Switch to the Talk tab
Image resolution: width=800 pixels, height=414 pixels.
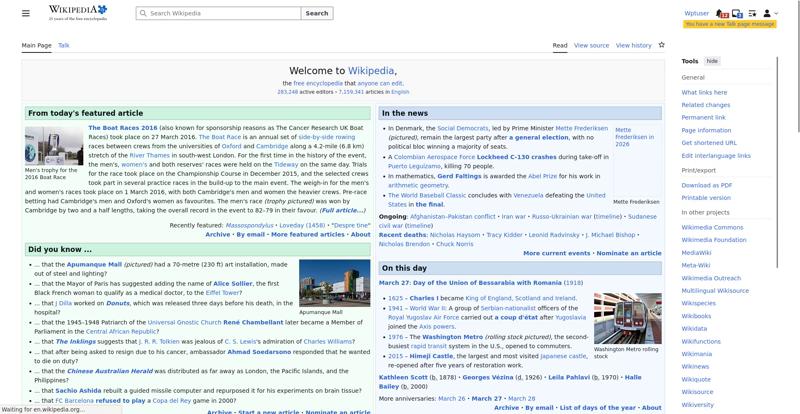click(64, 45)
